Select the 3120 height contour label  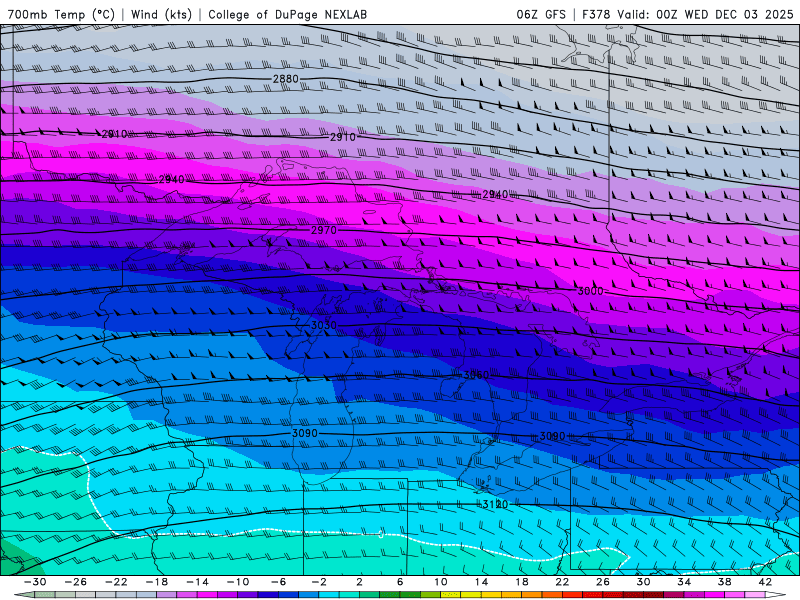(495, 504)
